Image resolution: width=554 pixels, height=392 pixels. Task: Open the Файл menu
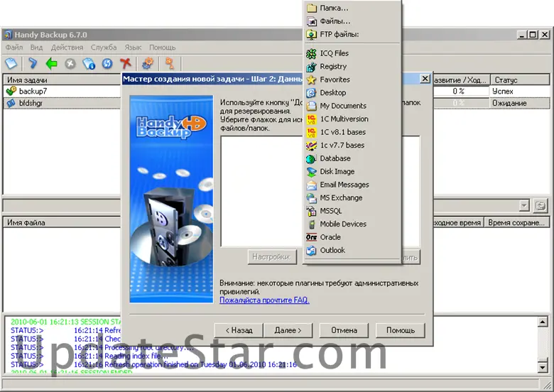point(14,48)
